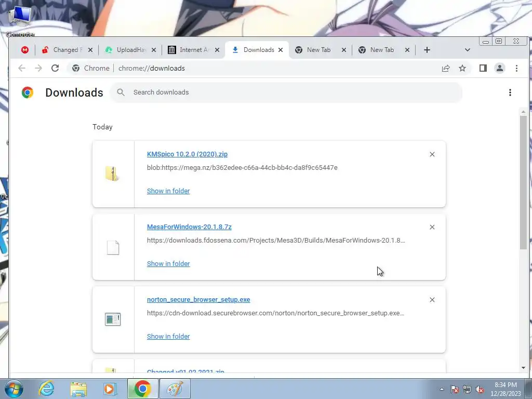Remove KMSpico zip from list
Image resolution: width=532 pixels, height=399 pixels.
pos(432,154)
